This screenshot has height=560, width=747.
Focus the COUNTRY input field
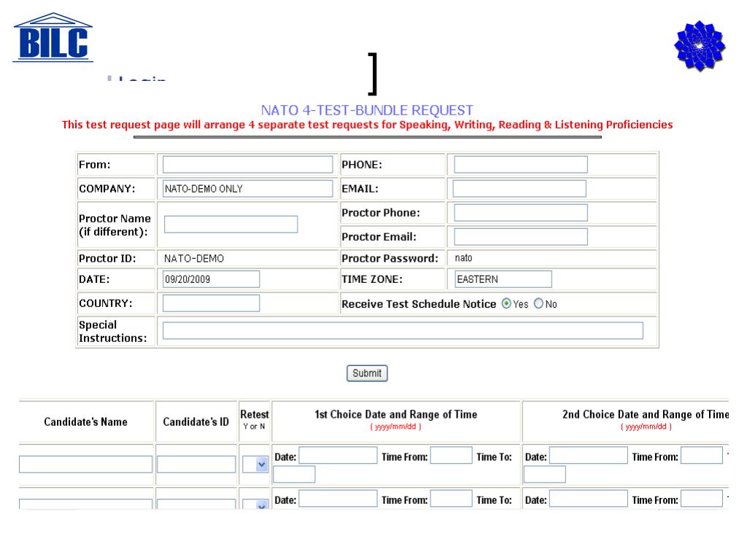point(211,303)
